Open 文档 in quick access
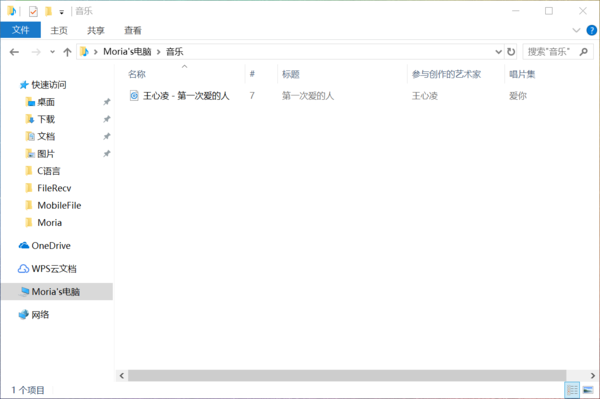Image resolution: width=600 pixels, height=399 pixels. 46,137
